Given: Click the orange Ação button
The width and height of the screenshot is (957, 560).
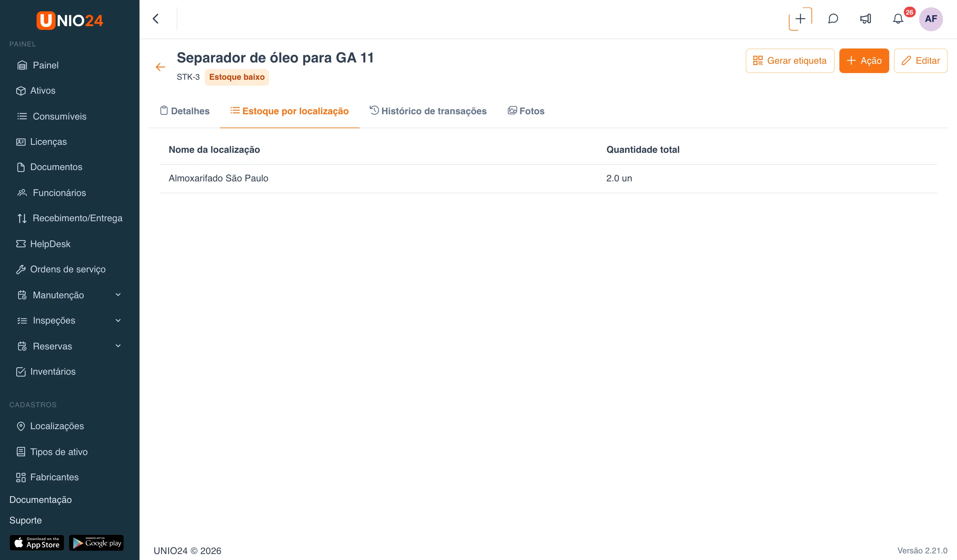Looking at the screenshot, I should coord(864,61).
